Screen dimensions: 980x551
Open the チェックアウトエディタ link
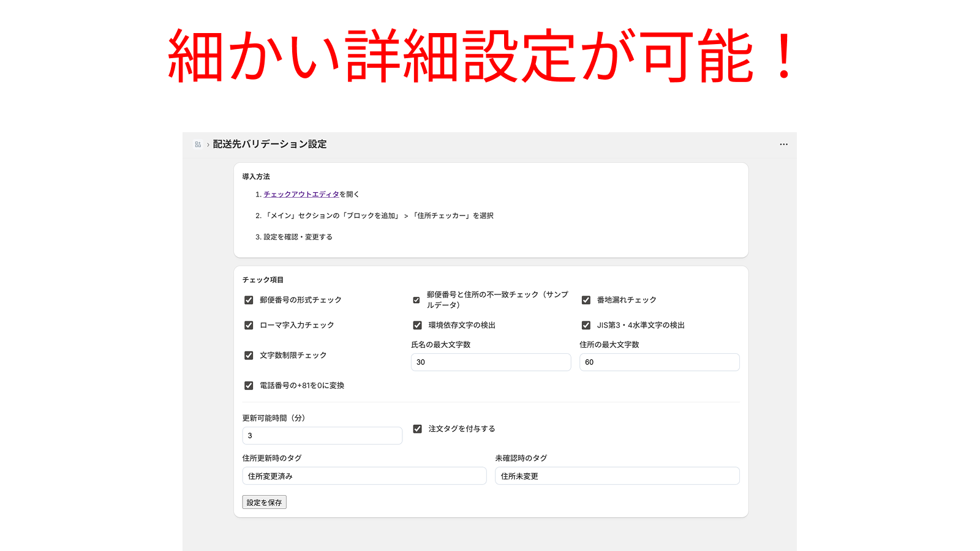[x=301, y=194]
